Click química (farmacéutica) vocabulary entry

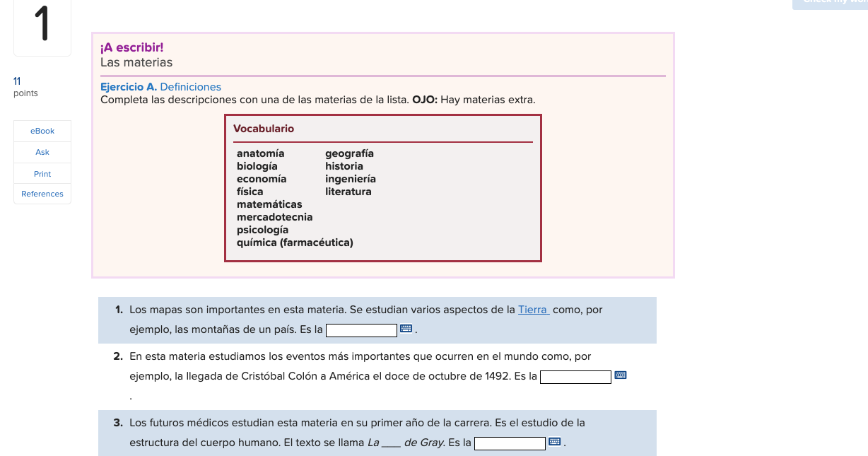[x=295, y=242]
